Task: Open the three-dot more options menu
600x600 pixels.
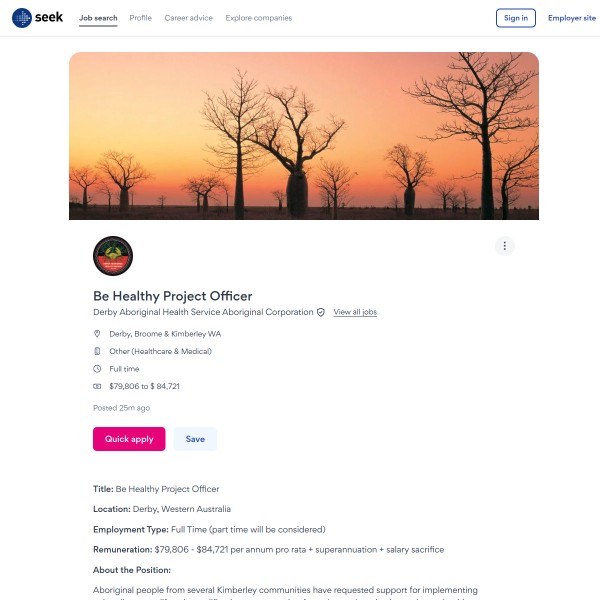Action: click(505, 246)
